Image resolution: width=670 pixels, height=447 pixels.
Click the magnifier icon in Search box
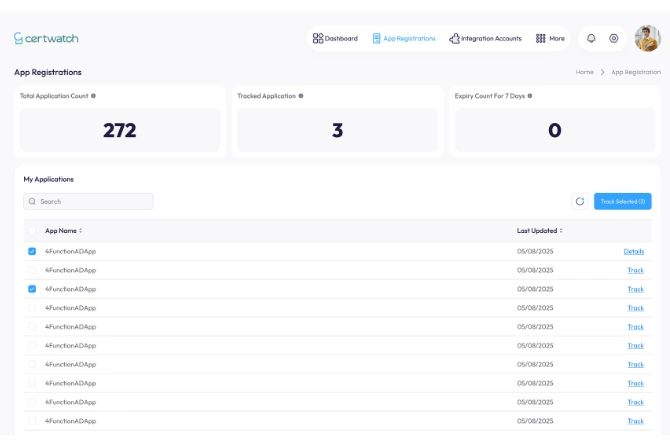[32, 201]
